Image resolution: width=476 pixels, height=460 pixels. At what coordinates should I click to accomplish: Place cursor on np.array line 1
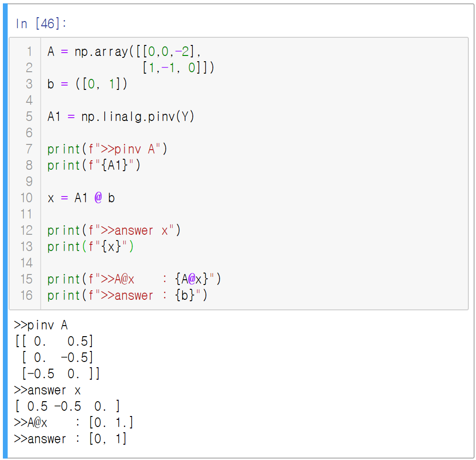(124, 52)
